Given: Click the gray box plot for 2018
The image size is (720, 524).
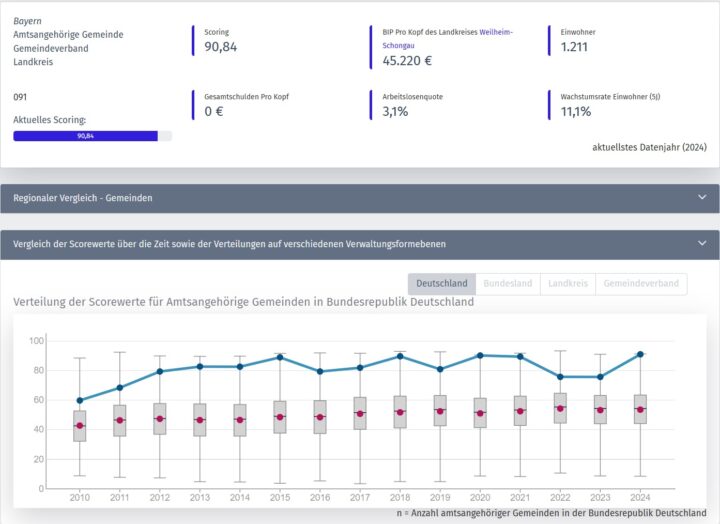Looking at the screenshot, I should tap(400, 411).
